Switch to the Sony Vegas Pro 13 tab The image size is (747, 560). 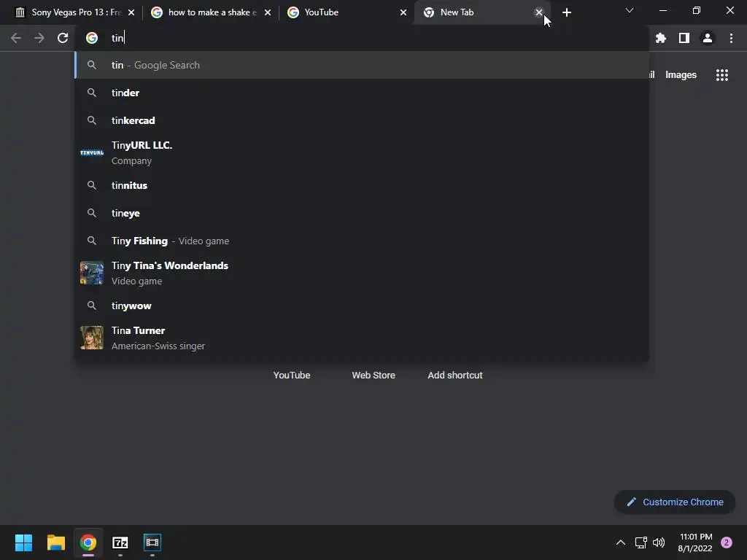point(74,12)
